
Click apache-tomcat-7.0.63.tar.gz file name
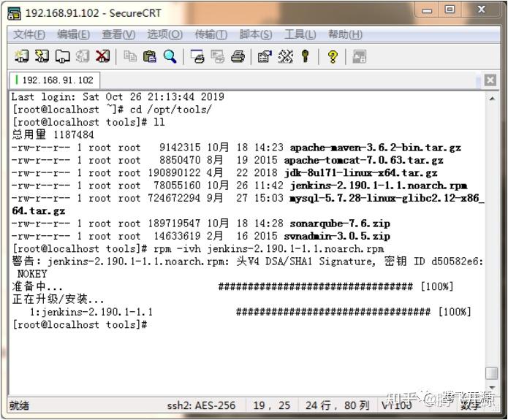click(x=363, y=160)
